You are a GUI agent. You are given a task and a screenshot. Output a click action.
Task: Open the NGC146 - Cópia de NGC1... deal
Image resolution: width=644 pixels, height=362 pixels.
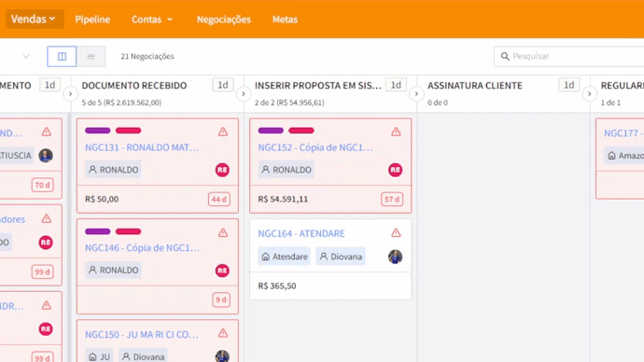point(142,248)
